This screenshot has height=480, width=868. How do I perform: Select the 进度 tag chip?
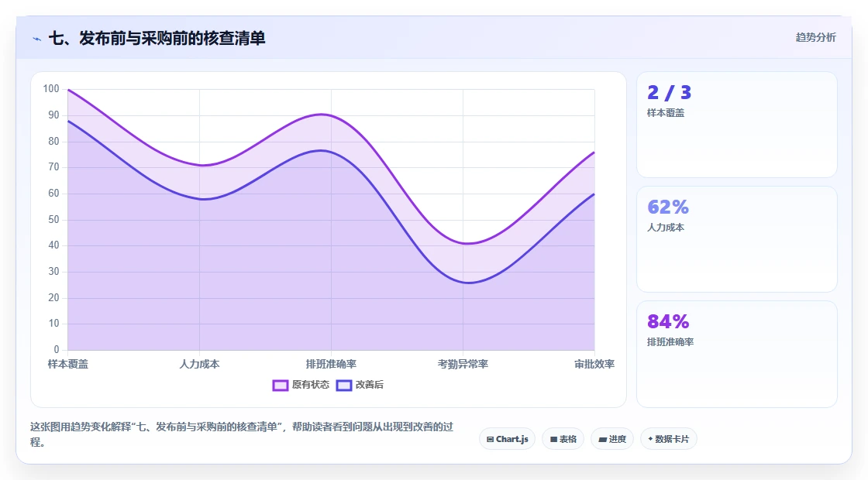(612, 439)
